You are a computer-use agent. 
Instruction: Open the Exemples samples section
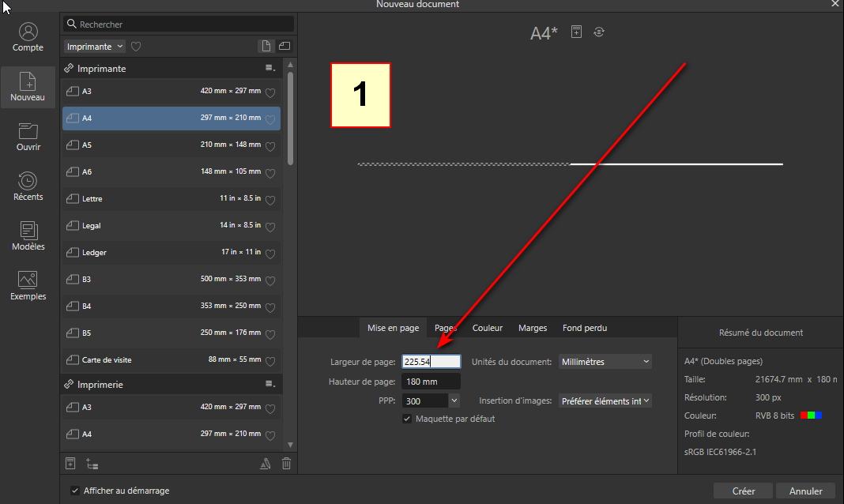click(28, 286)
